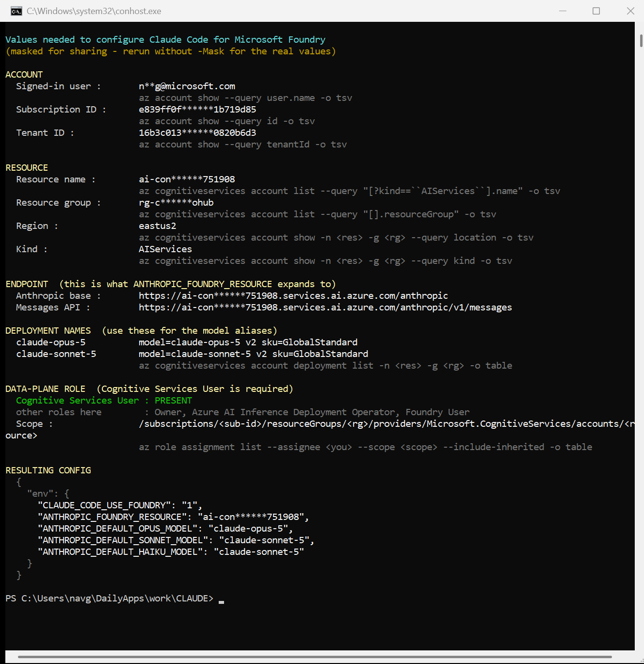Click the ANTHROPIC_DEFAULT_HAIKU_MODEL config line

(x=171, y=552)
